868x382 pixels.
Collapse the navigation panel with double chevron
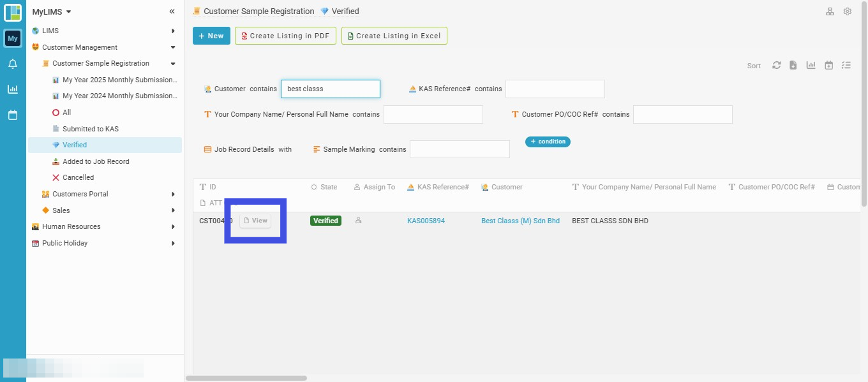(x=172, y=11)
